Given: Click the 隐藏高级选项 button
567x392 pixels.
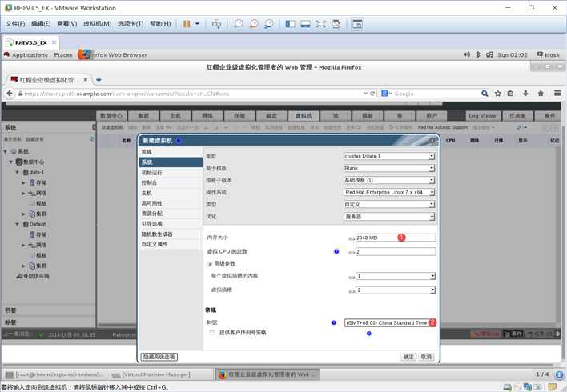Looking at the screenshot, I should [159, 357].
